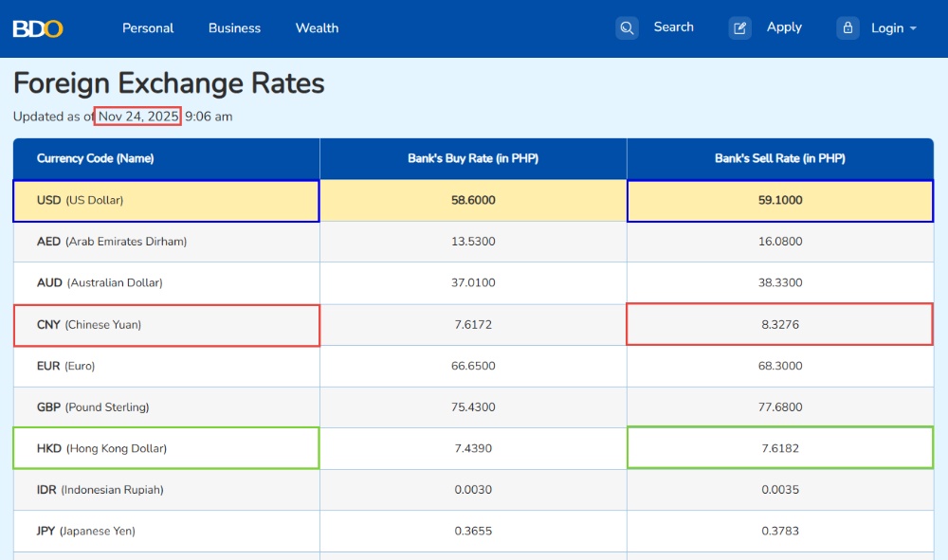This screenshot has width=948, height=560.
Task: Click the Currency Code column header
Action: (95, 158)
